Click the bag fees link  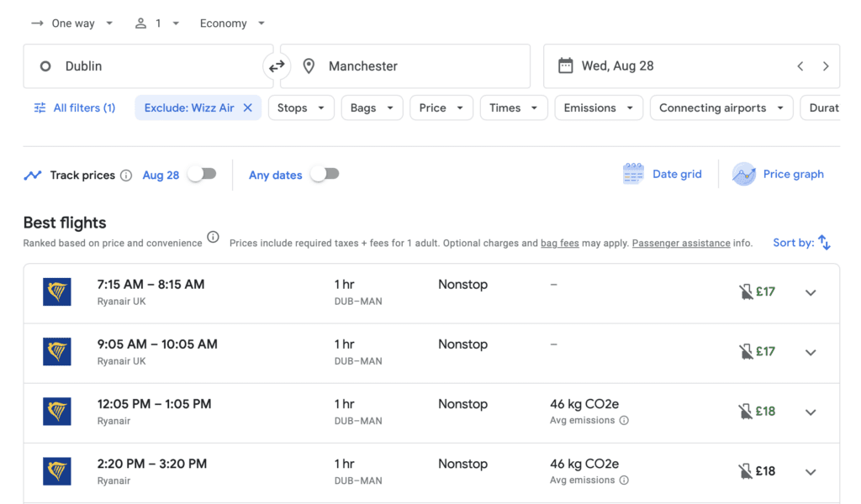[559, 243]
